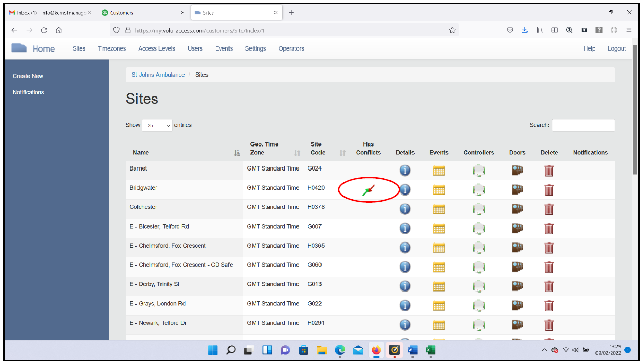Open Doors icon for E - Grays

click(x=517, y=305)
